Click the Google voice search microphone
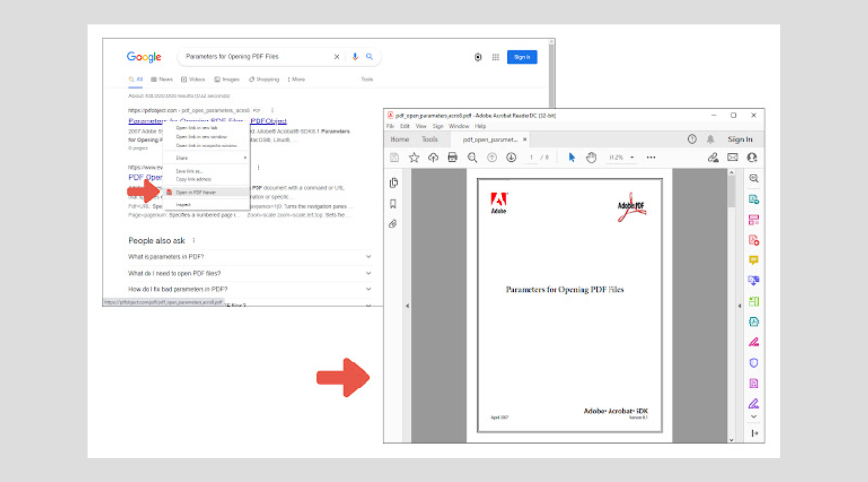868x482 pixels. pos(355,57)
